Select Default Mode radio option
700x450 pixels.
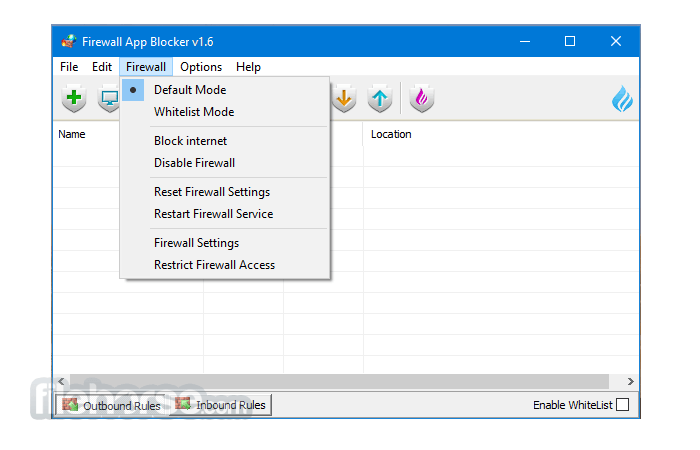pos(225,90)
